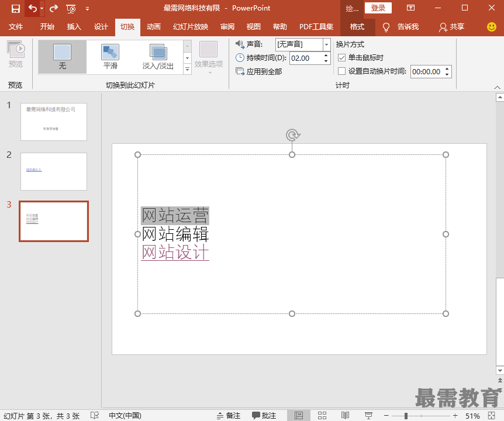Click the 告诉我 lightbulb search
The image size is (504, 421).
tap(401, 27)
